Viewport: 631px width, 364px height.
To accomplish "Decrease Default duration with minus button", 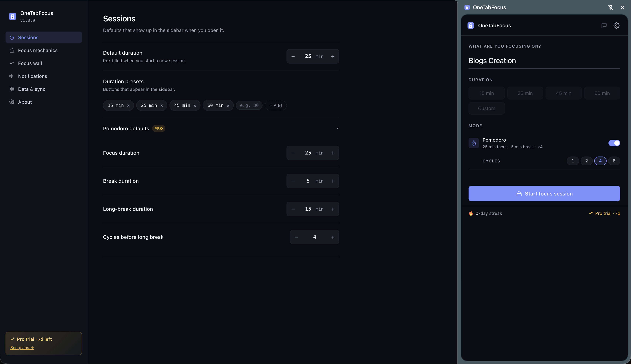I will [x=293, y=56].
